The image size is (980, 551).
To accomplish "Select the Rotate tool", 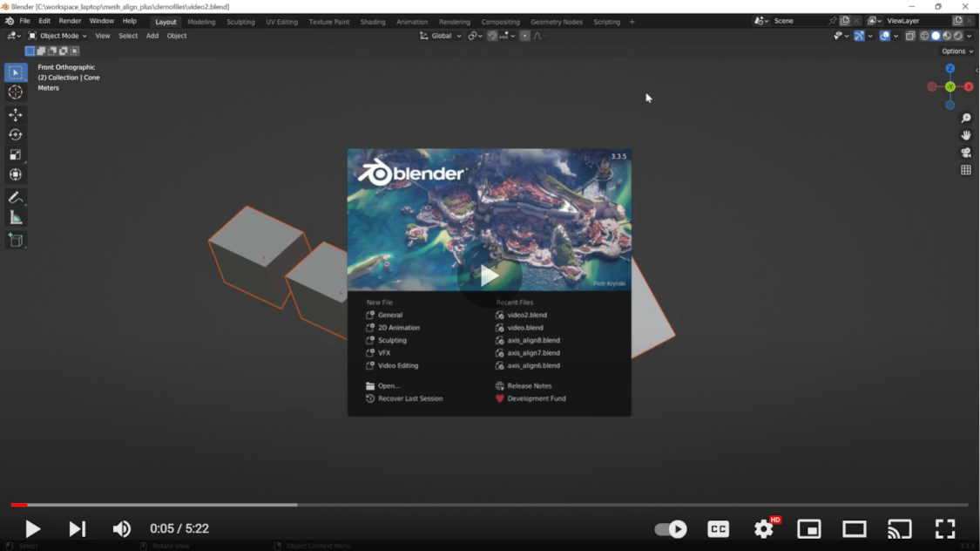I will coord(16,134).
